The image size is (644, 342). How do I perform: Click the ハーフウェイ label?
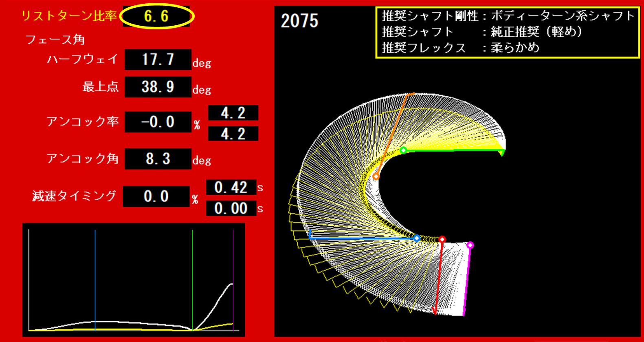pyautogui.click(x=83, y=60)
